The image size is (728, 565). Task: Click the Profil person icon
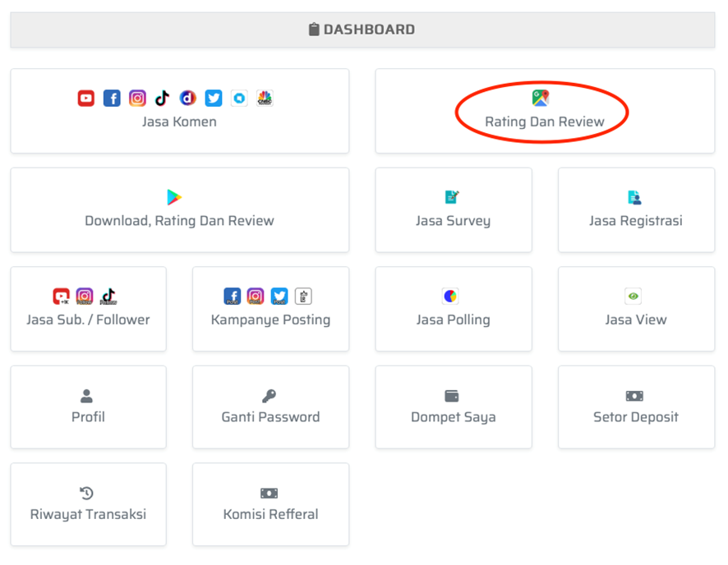pos(88,396)
